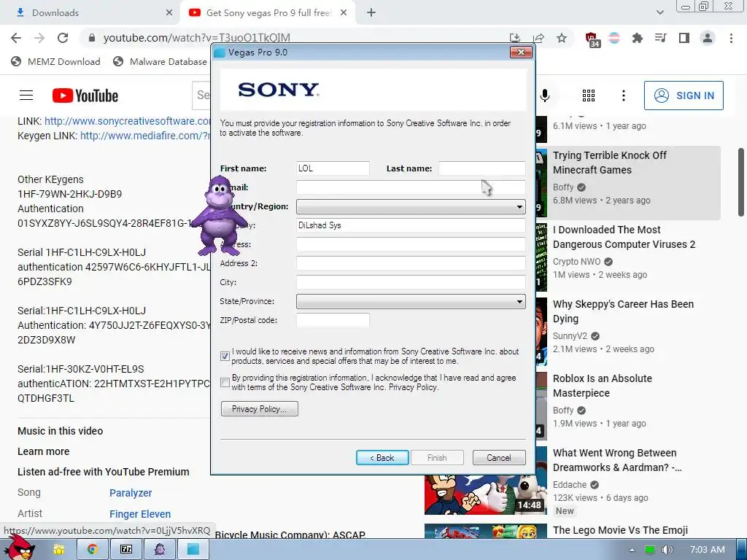Open the mediafire Keygen link
Viewport: 747px width, 560px height.
[145, 136]
